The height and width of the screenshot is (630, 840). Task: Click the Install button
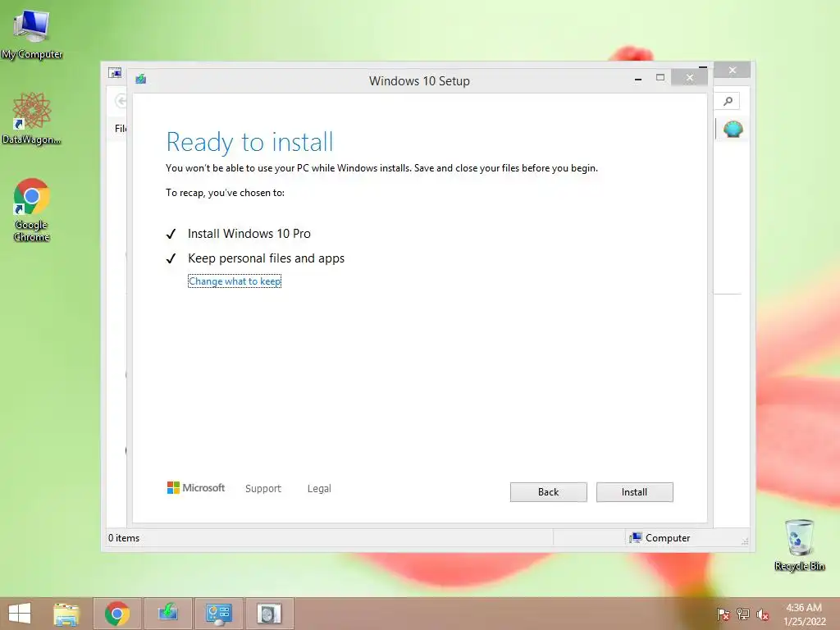point(634,492)
